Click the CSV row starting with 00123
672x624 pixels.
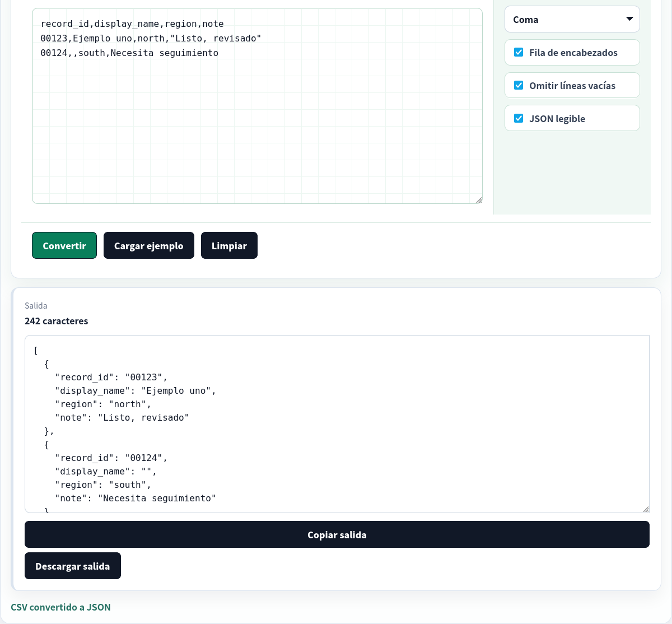151,39
